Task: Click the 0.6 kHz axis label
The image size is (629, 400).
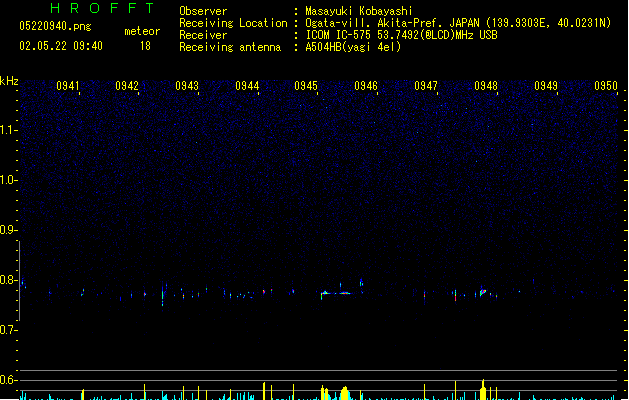Action: click(8, 380)
